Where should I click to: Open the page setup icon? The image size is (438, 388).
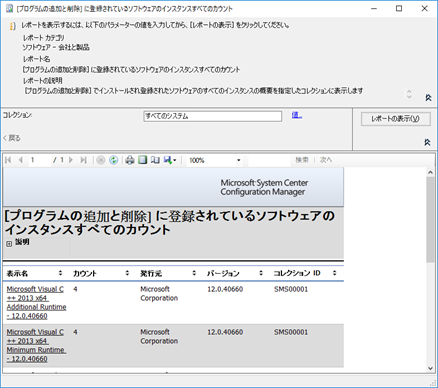coord(155,160)
